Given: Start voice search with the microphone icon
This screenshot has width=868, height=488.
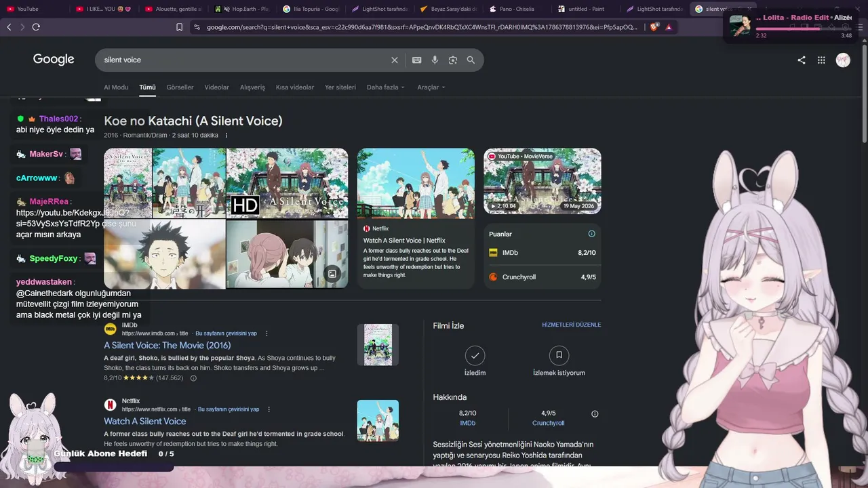Looking at the screenshot, I should [x=435, y=60].
